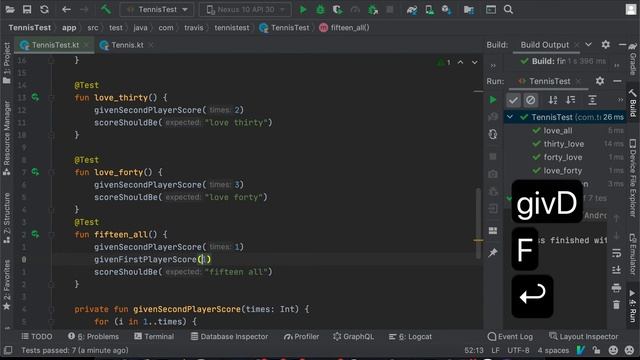The image size is (640, 360).
Task: Run with coverage shield icon
Action: tap(338, 9)
